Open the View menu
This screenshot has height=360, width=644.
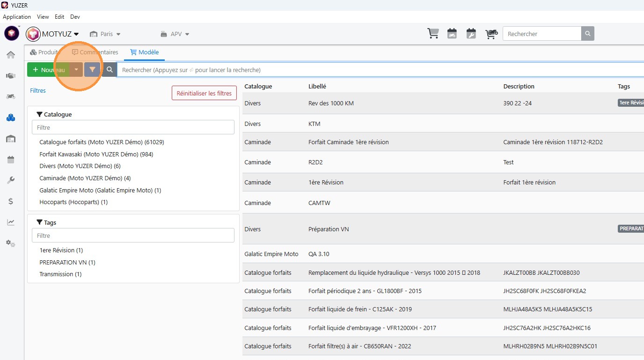[43, 17]
